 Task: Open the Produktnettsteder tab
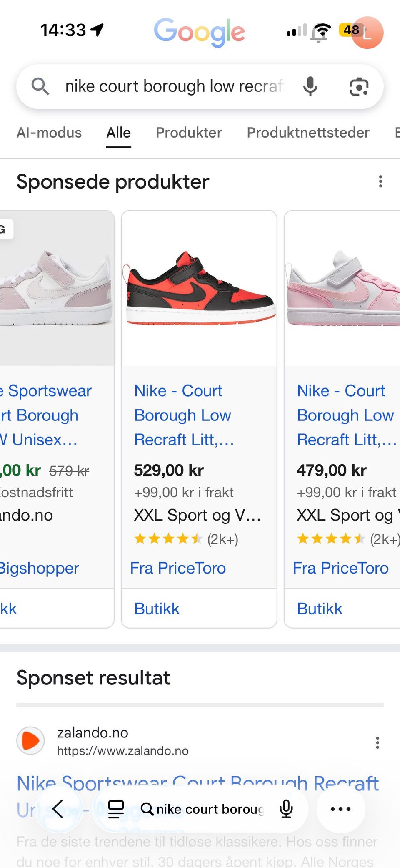click(x=308, y=133)
